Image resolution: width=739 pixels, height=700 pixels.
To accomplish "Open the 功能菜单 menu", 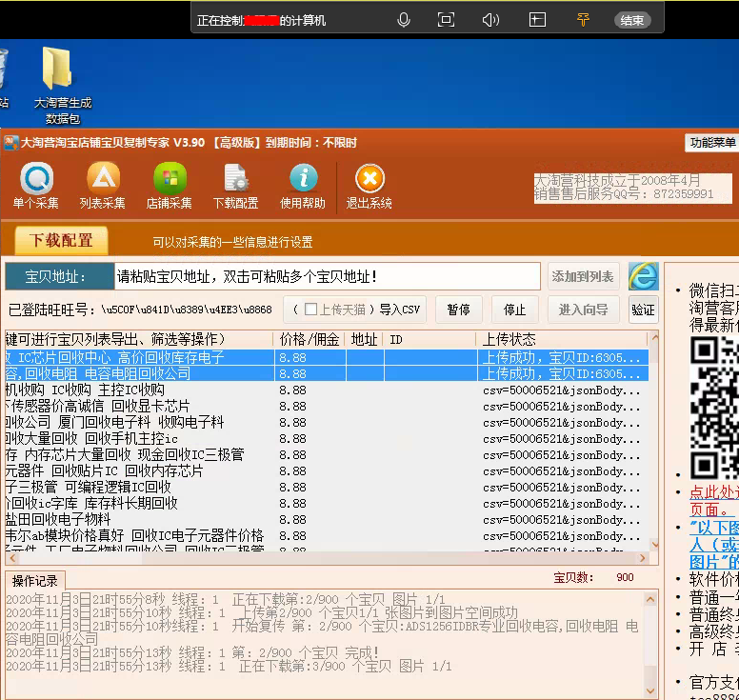I will [x=712, y=142].
